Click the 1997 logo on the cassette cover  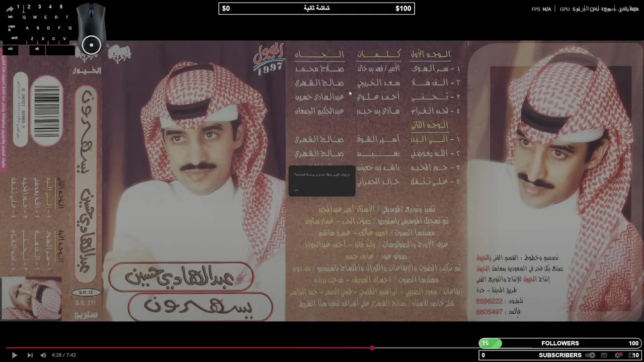[x=270, y=60]
